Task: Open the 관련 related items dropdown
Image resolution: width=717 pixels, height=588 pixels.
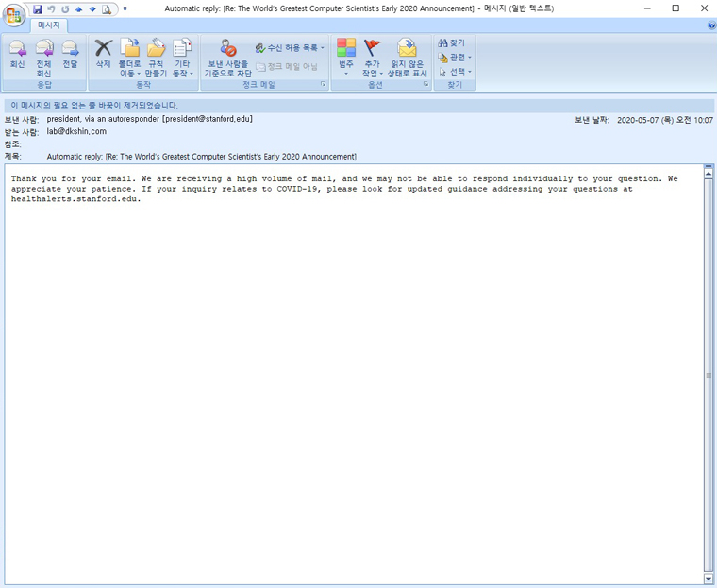Action: [x=455, y=58]
